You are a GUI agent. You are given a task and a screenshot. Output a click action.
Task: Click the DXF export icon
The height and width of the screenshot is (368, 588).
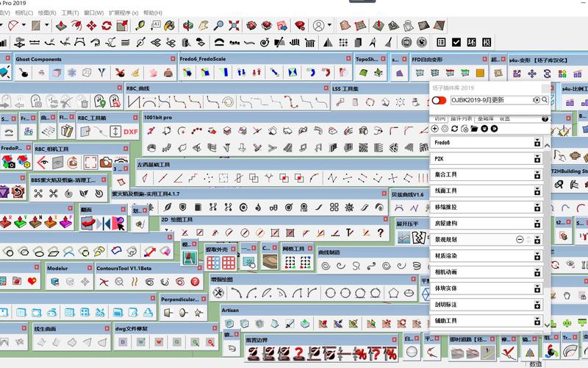[131, 131]
